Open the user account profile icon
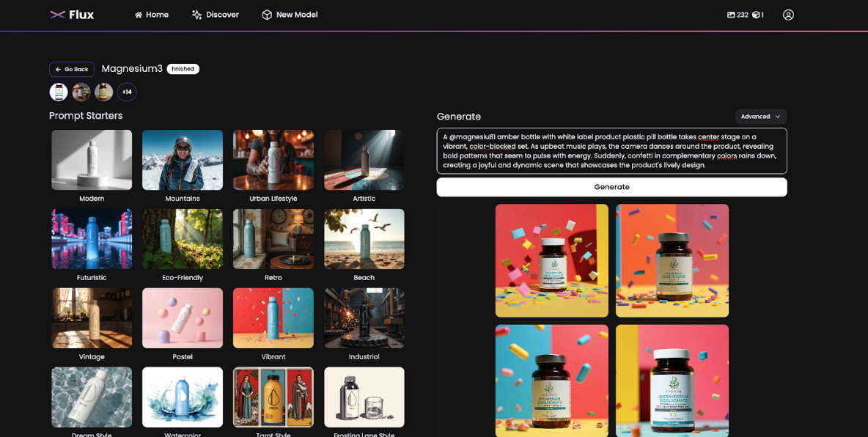Image resolution: width=868 pixels, height=437 pixels. 788,14
